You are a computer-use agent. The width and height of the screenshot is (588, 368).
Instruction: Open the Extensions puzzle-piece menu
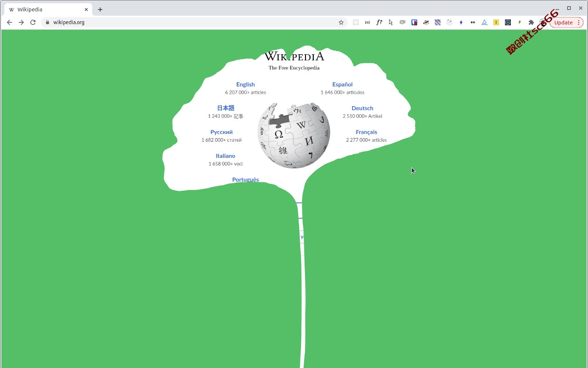coord(531,22)
